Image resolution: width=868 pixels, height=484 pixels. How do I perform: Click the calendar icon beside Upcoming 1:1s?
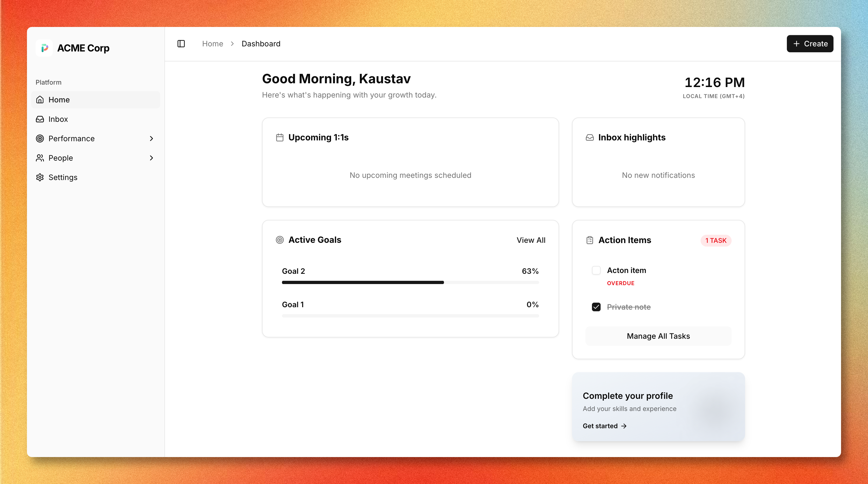click(279, 137)
